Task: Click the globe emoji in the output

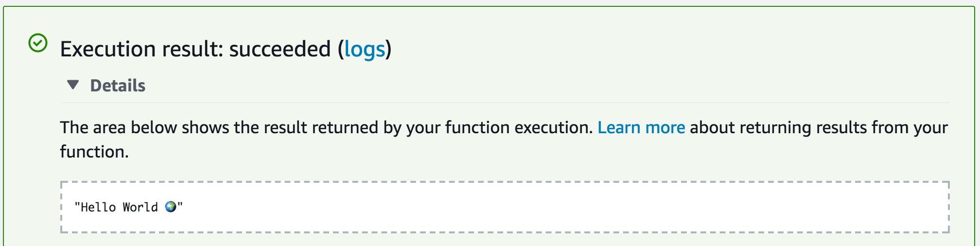Action: (x=171, y=207)
